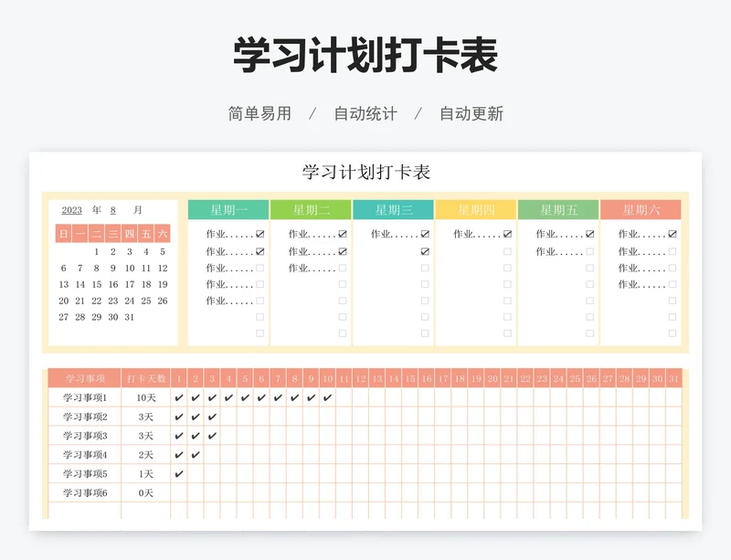Select the 星期四 column header
This screenshot has width=731, height=560.
coord(476,210)
